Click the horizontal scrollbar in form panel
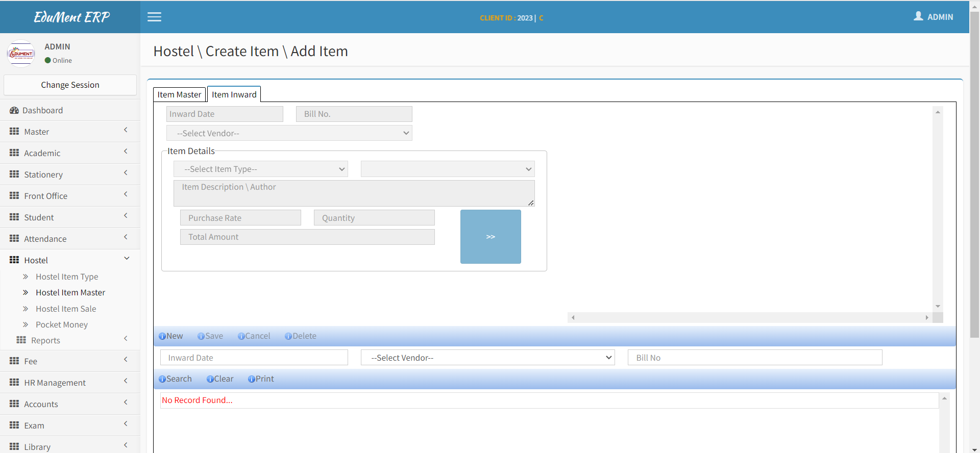The width and height of the screenshot is (980, 453). point(749,317)
